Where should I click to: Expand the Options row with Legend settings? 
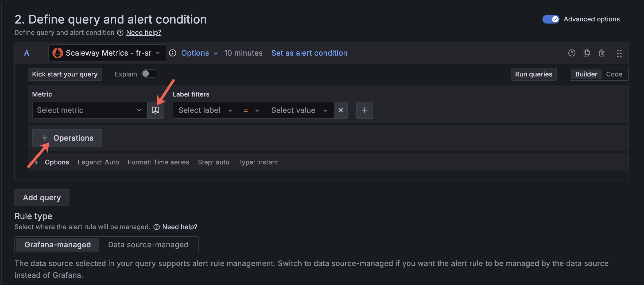pos(37,162)
